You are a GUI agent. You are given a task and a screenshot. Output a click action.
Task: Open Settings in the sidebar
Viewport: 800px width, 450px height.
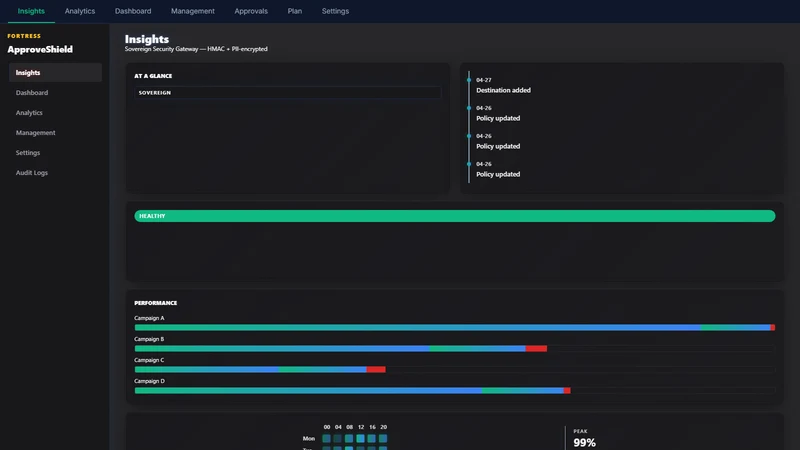55,153
